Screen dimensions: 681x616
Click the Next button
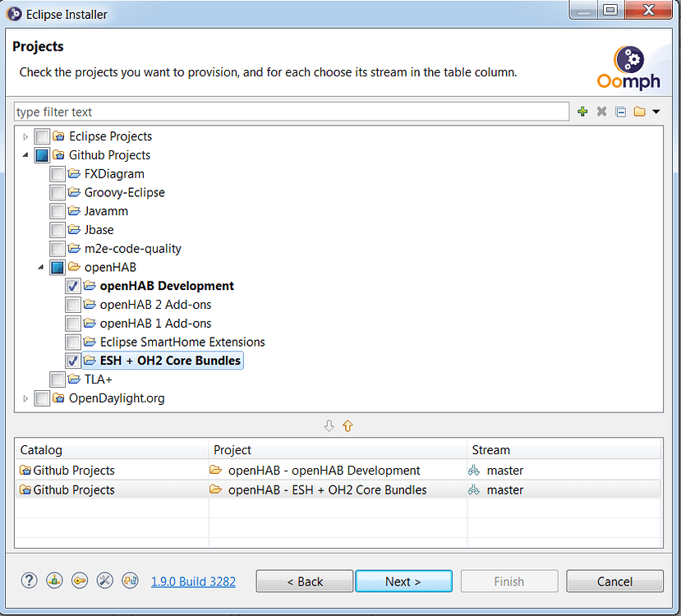point(403,581)
